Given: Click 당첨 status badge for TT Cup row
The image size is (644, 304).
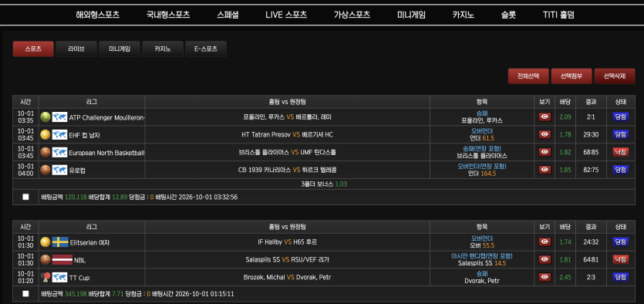Looking at the screenshot, I should tap(621, 277).
